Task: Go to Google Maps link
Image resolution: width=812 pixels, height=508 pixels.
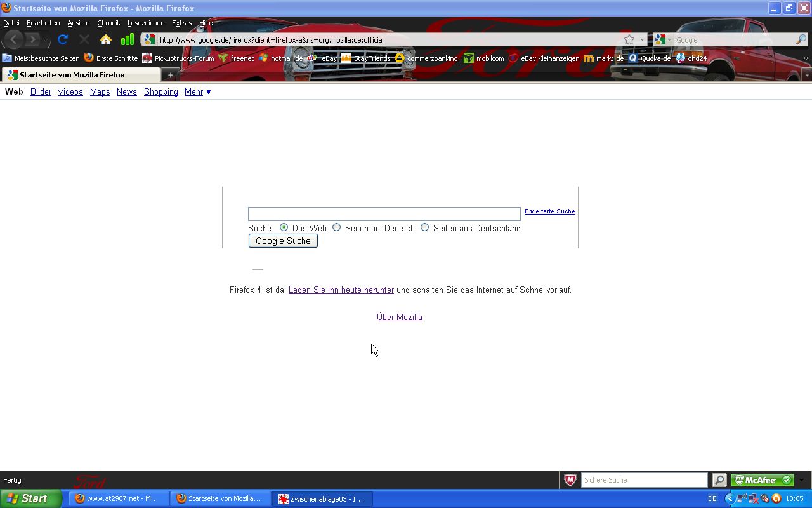Action: click(x=100, y=91)
